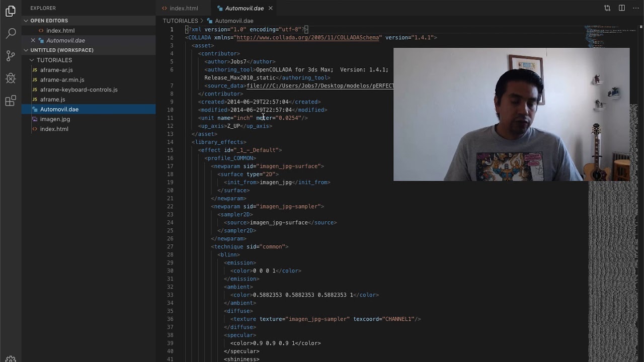
Task: Click the file icon in the Automovil.dae breadcrumb
Action: coord(210,21)
